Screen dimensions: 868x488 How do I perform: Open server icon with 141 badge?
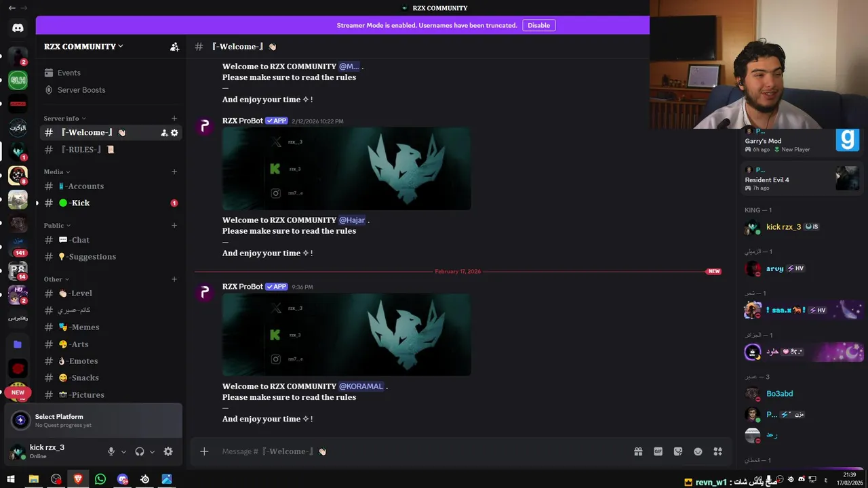coord(18,246)
